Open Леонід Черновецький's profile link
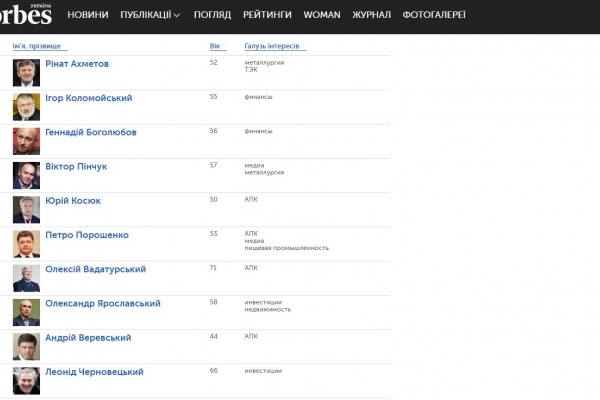The width and height of the screenshot is (600, 400). tap(95, 372)
